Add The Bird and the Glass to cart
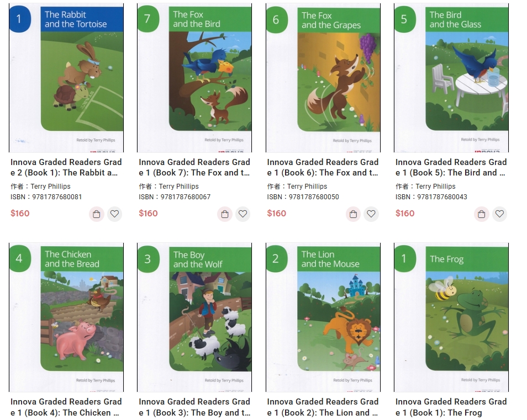 point(482,214)
